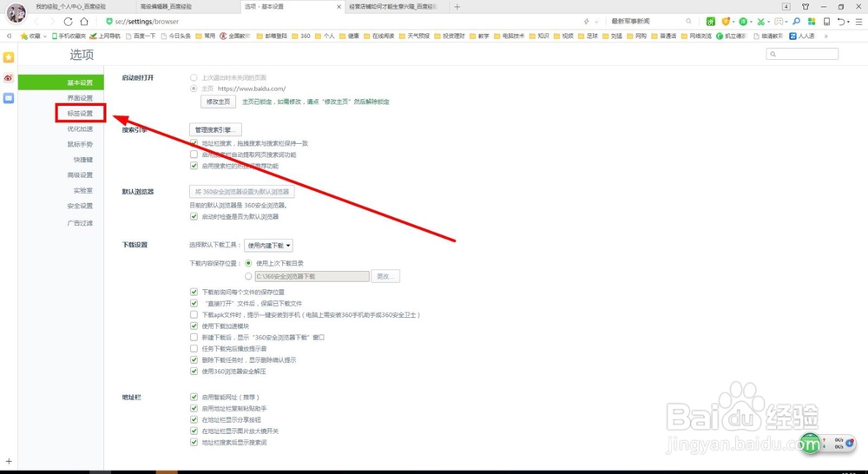Click the settings search box

(x=802, y=54)
